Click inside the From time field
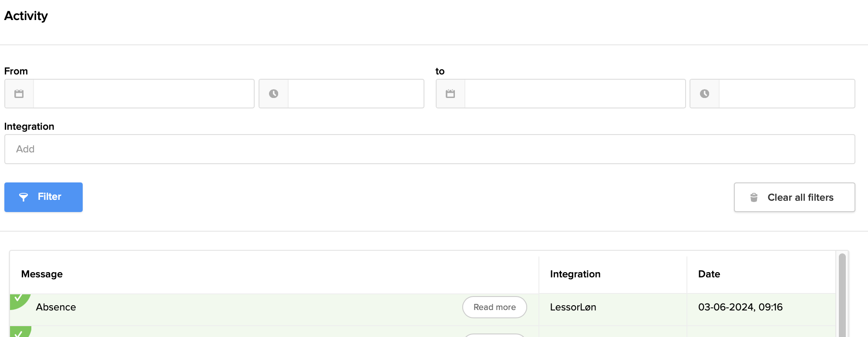 pos(356,94)
